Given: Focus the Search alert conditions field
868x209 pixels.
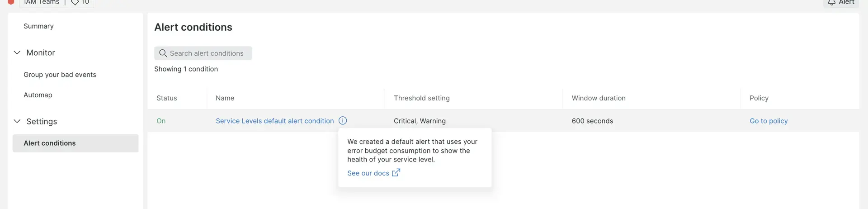Looking at the screenshot, I should (207, 53).
